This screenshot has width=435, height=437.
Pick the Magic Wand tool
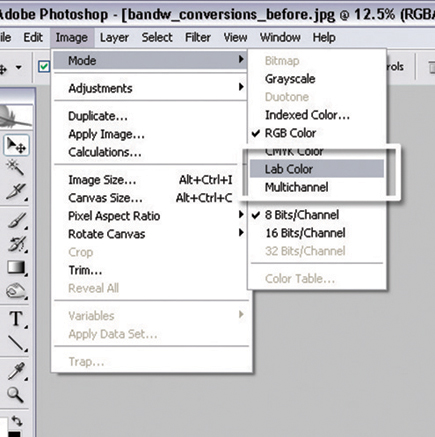tap(15, 167)
